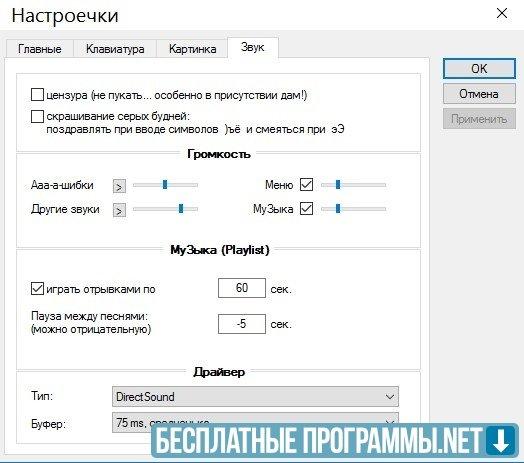Expand the Буфер dropdown showing 75 ms

pos(255,422)
